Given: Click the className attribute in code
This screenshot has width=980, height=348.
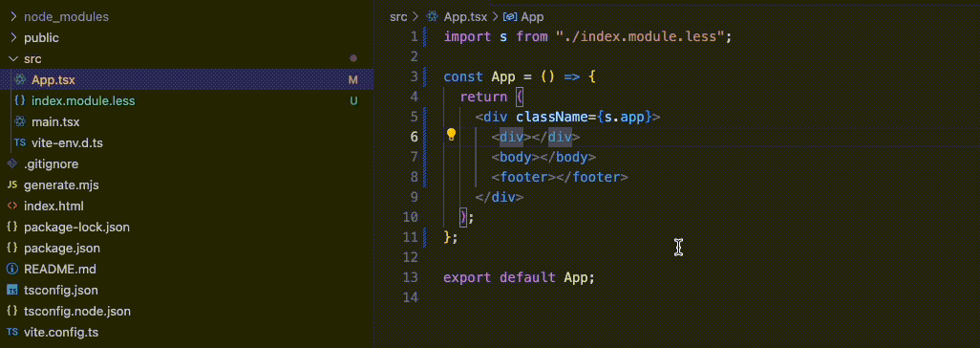Looking at the screenshot, I should [552, 117].
